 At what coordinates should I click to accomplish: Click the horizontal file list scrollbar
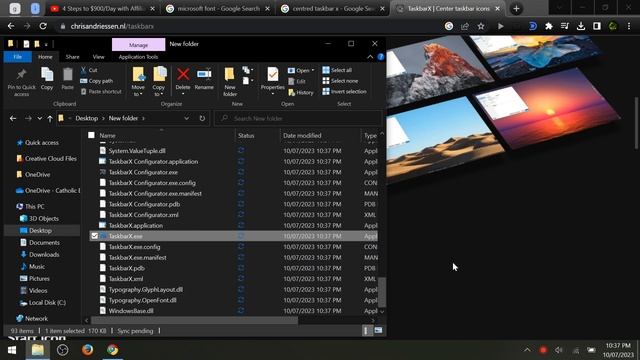[x=195, y=320]
